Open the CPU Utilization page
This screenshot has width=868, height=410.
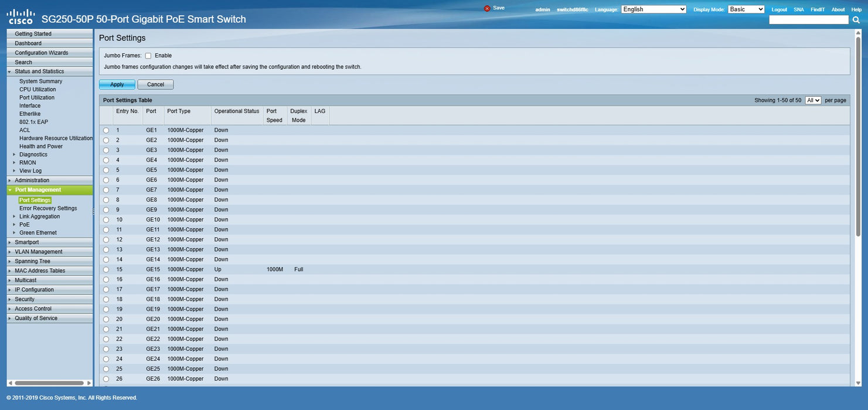tap(38, 90)
